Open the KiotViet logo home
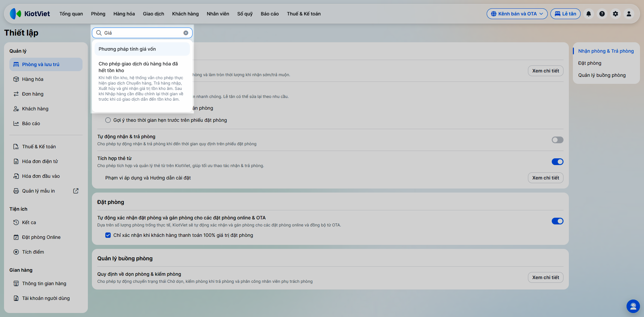Screen dimensions: 644x317 pyautogui.click(x=30, y=14)
